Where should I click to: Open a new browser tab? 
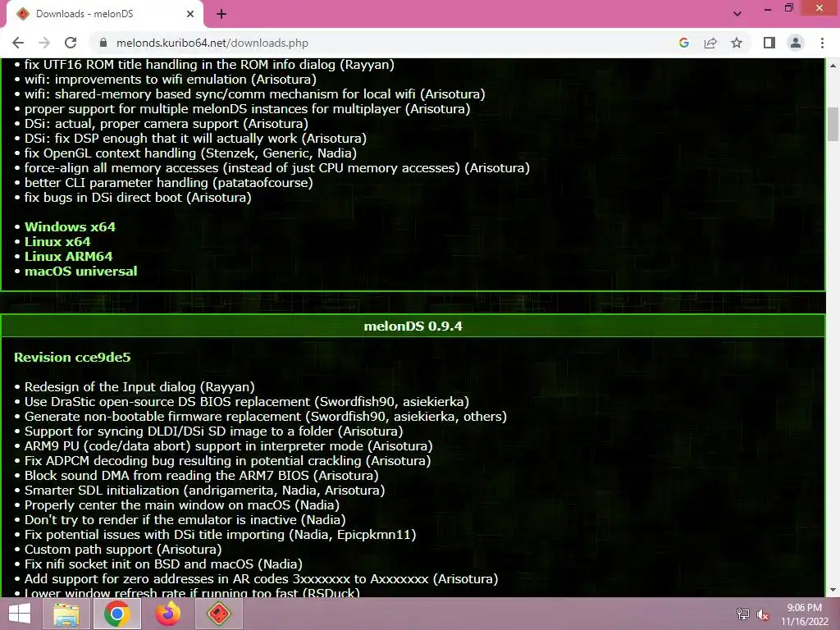coord(221,14)
